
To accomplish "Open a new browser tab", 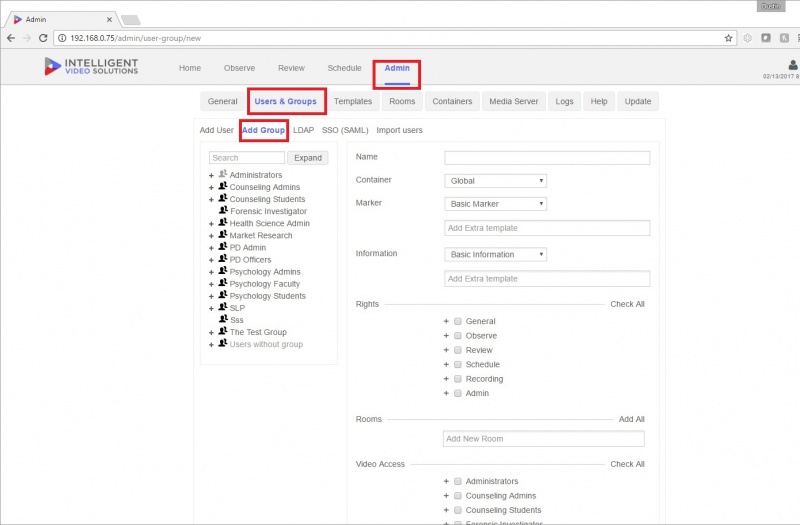I will [131, 20].
